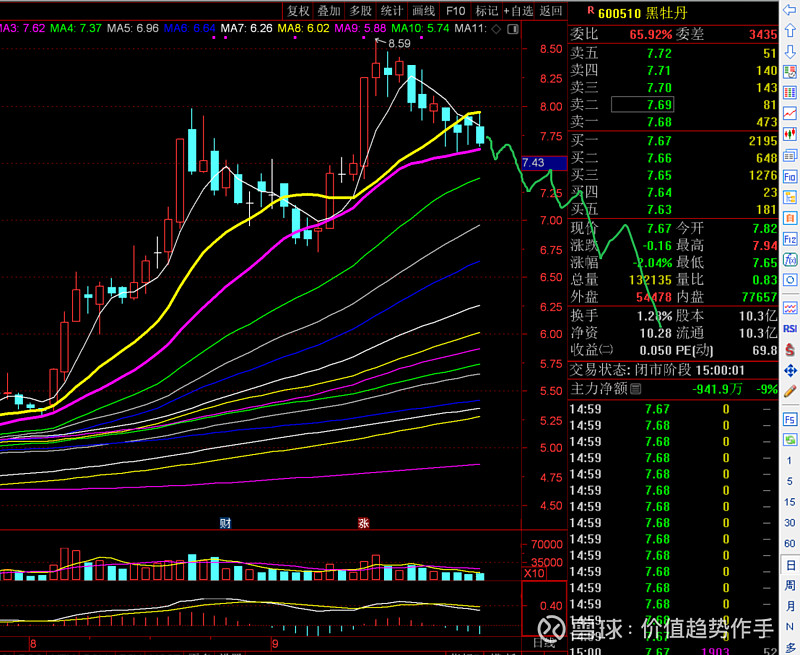800x655 pixels.
Task: Click the MA10: 5.74 indicator label
Action: [x=420, y=29]
